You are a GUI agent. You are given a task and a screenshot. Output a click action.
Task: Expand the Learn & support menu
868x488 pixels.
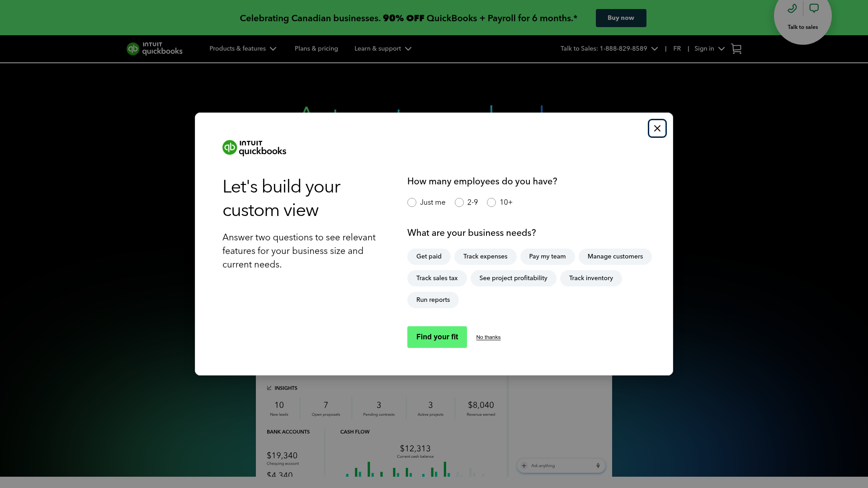pyautogui.click(x=383, y=49)
